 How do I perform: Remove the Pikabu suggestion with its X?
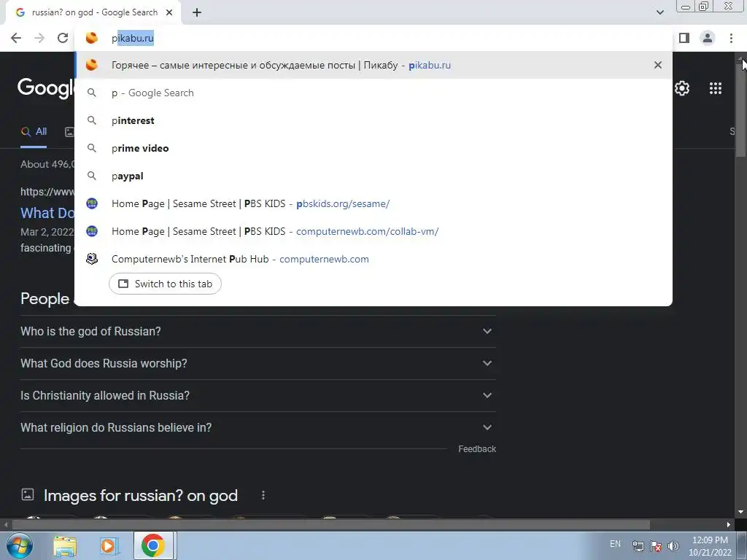pyautogui.click(x=658, y=65)
